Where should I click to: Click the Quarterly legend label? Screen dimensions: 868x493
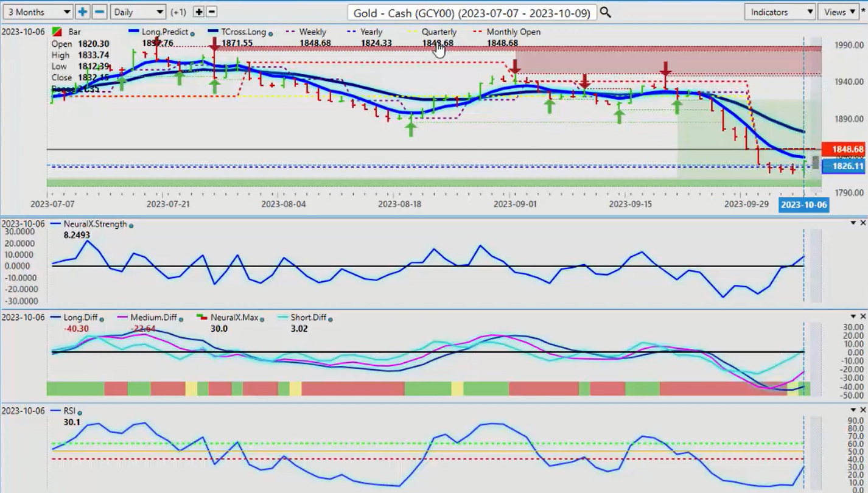[438, 32]
